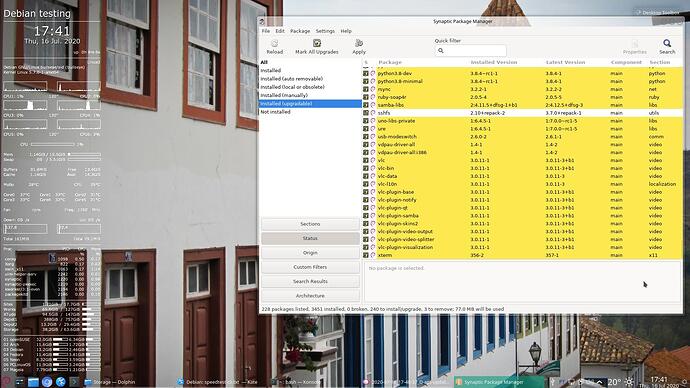Select the vlc-plugin-skins2 package row
This screenshot has width=690, height=388.
click(522, 224)
